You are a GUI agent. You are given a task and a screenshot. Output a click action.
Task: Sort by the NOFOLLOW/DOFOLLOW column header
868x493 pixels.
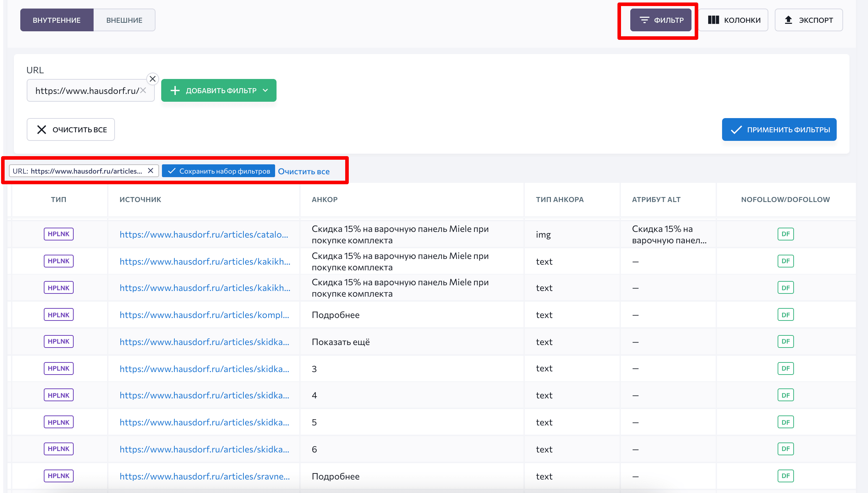785,200
